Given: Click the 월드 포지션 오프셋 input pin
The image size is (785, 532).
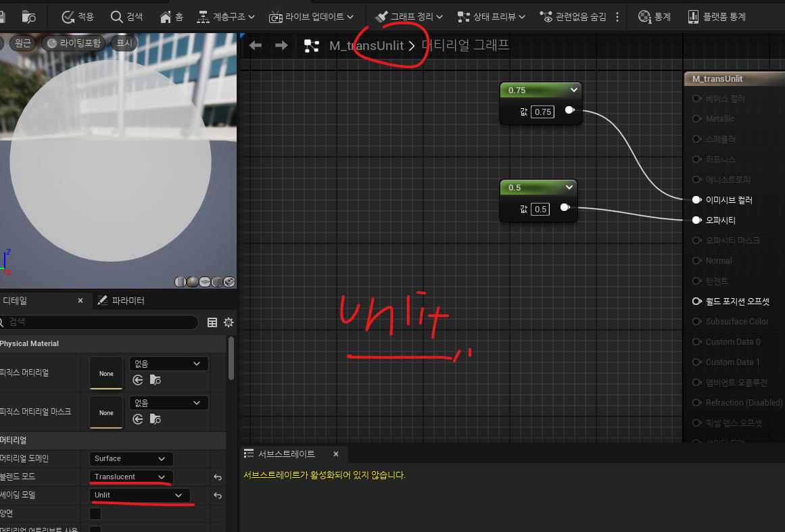Looking at the screenshot, I should 696,301.
